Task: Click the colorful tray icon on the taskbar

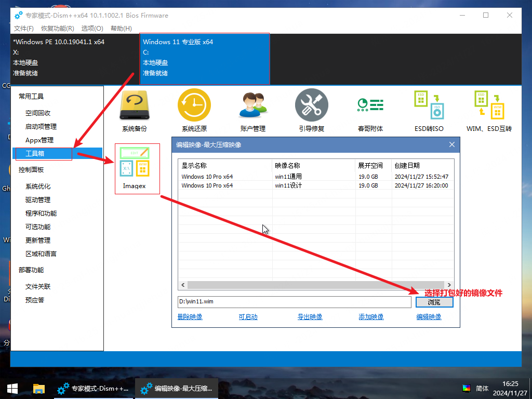Action: point(467,389)
